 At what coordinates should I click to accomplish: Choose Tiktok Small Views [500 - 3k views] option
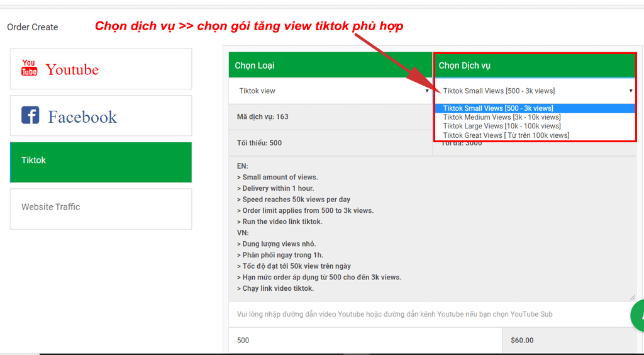coord(535,108)
